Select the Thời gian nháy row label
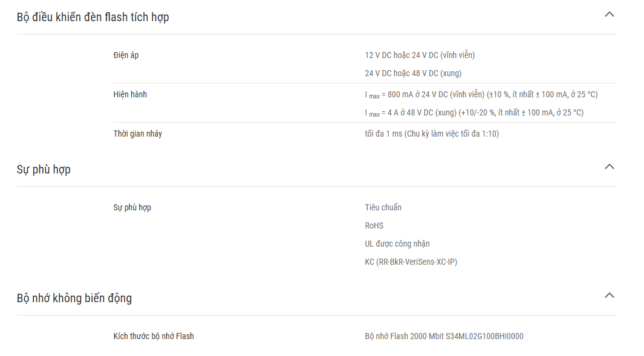644x356 pixels. (138, 134)
